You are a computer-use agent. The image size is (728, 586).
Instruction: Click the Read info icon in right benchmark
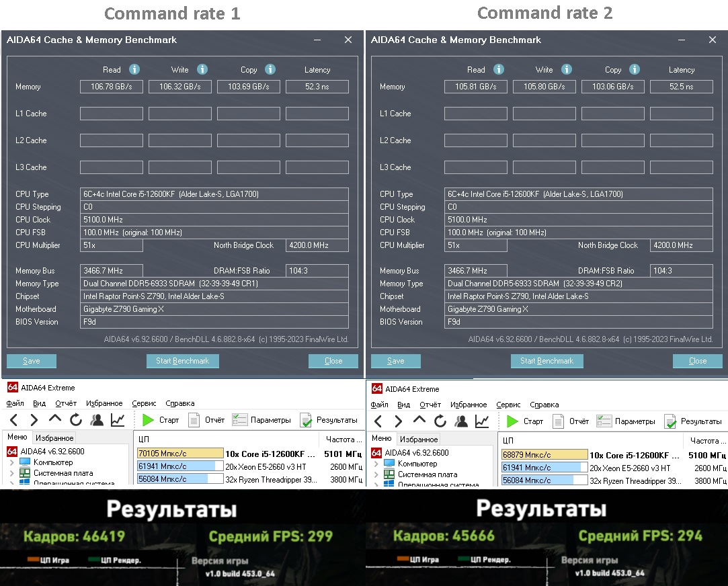499,69
